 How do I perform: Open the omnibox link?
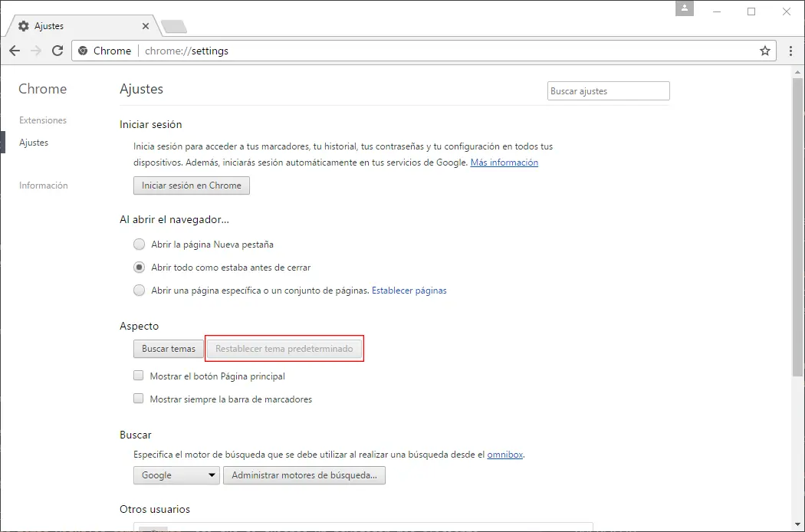(x=504, y=455)
